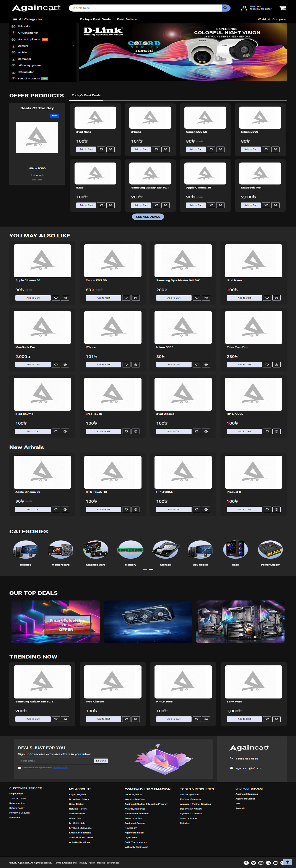Go to first slide of Deals Of The Day
The width and height of the screenshot is (296, 868).
coord(34,180)
